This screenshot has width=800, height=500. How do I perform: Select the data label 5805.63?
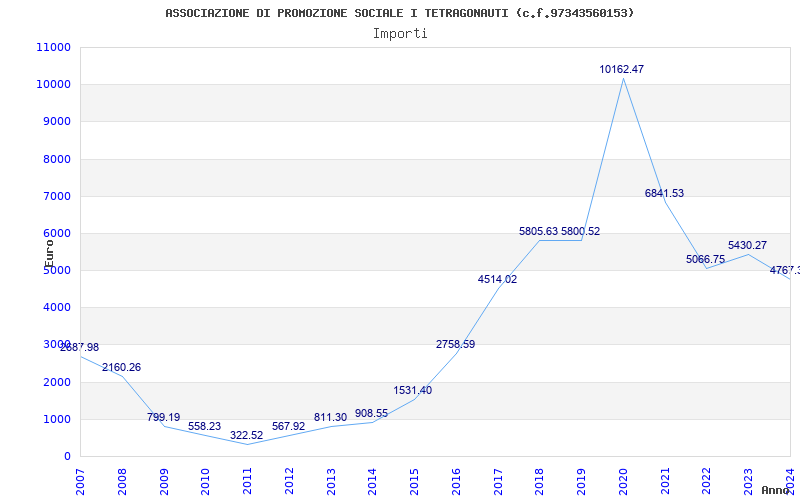539,231
